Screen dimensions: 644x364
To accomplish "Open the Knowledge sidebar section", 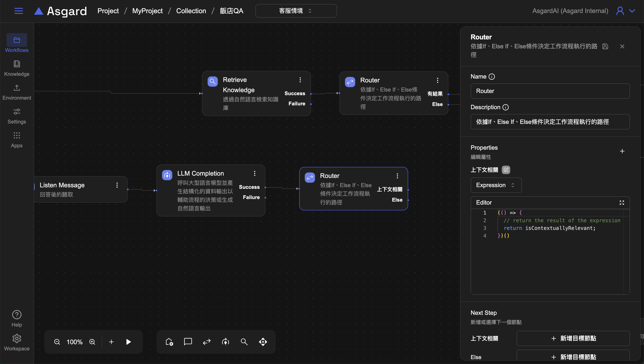I will point(17,68).
